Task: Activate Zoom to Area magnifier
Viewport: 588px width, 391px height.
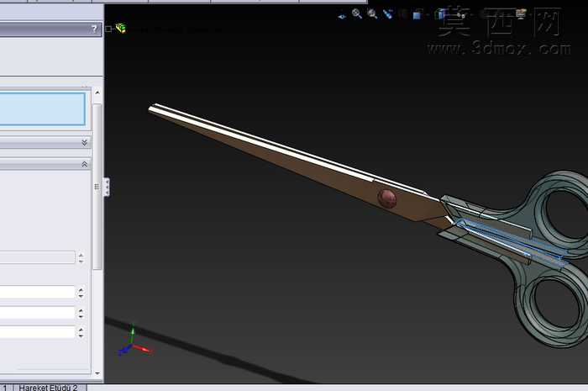Action: [x=372, y=14]
